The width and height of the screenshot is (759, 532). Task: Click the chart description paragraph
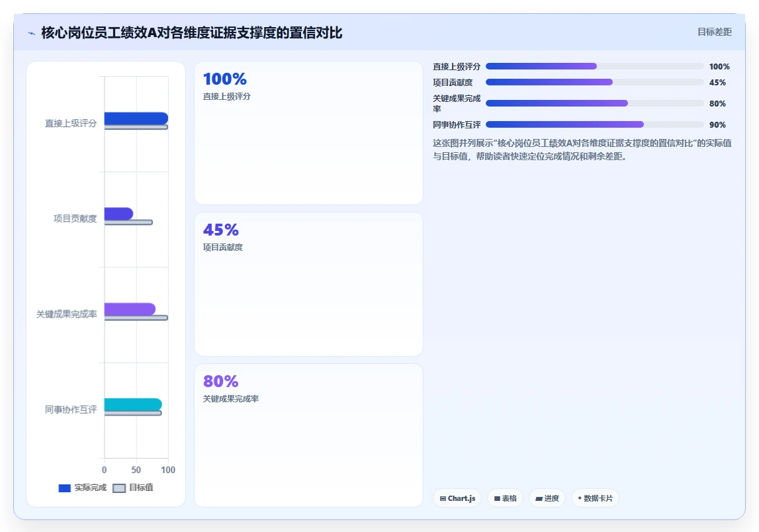pyautogui.click(x=582, y=150)
